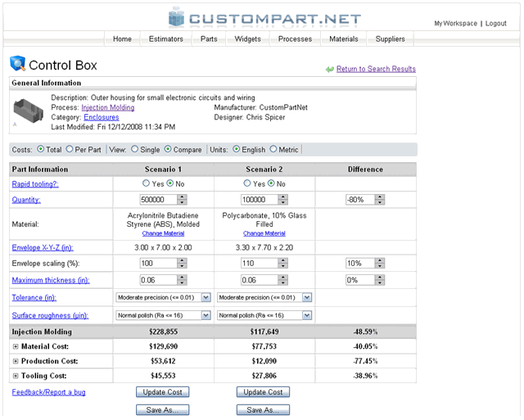This screenshot has width=524, height=420.
Task: Set Scenario 2 rapid tooling to No
Action: click(x=271, y=183)
